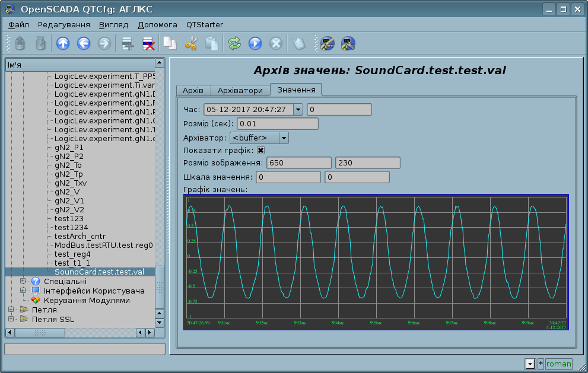Screen dimensions: 588x373
Task: Uncheck the Показати графік checkbox
Action: [260, 150]
